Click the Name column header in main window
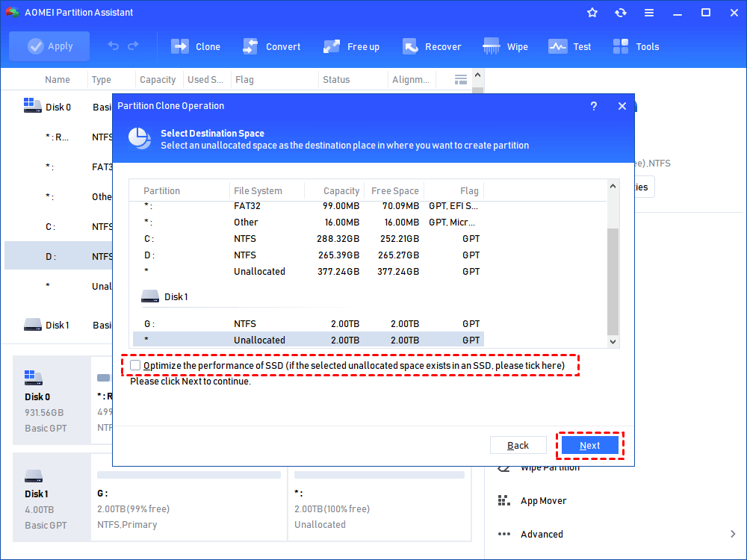This screenshot has height=560, width=747. coord(58,80)
